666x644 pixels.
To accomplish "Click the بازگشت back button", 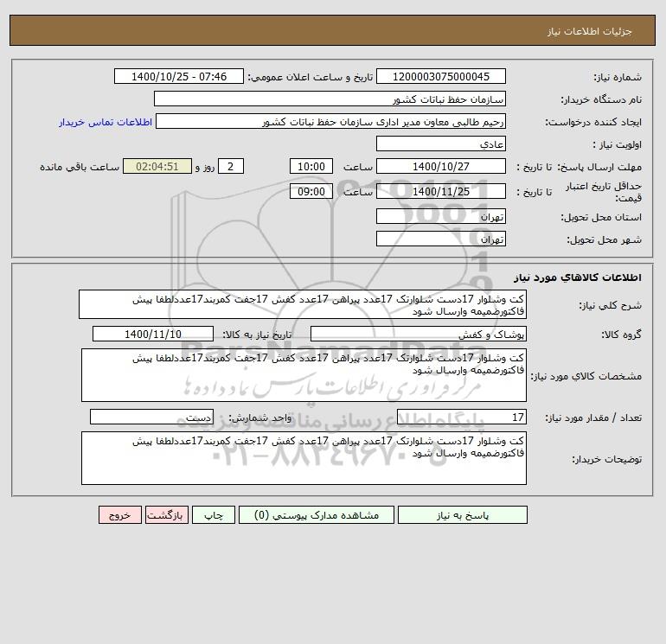I will pos(166,515).
